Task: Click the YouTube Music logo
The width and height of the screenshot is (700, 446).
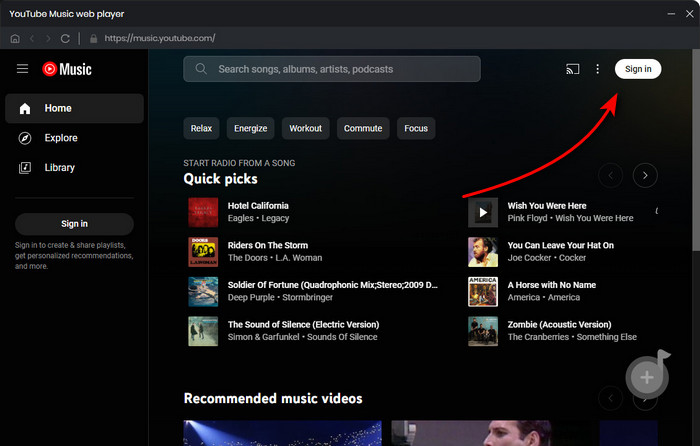Action: 67,69
